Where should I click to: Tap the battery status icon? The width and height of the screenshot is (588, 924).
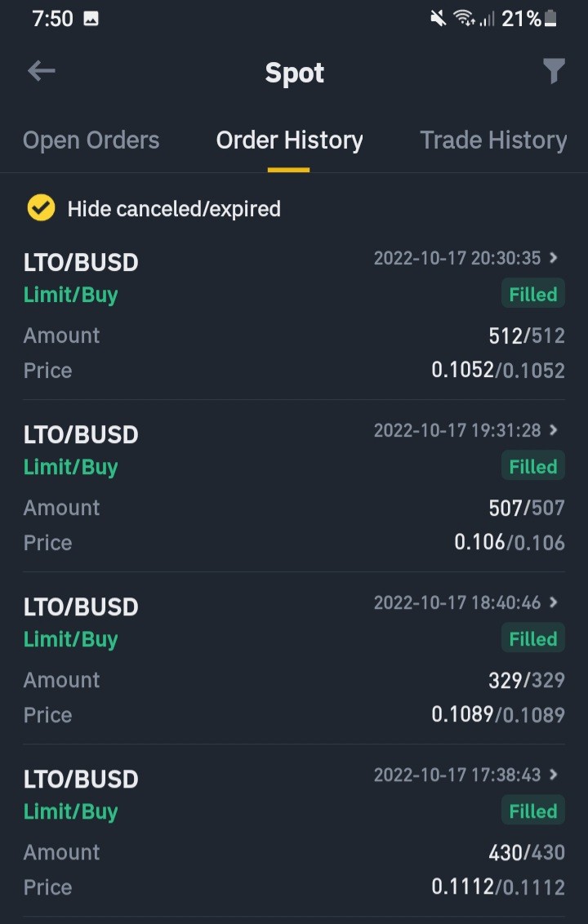(x=550, y=19)
